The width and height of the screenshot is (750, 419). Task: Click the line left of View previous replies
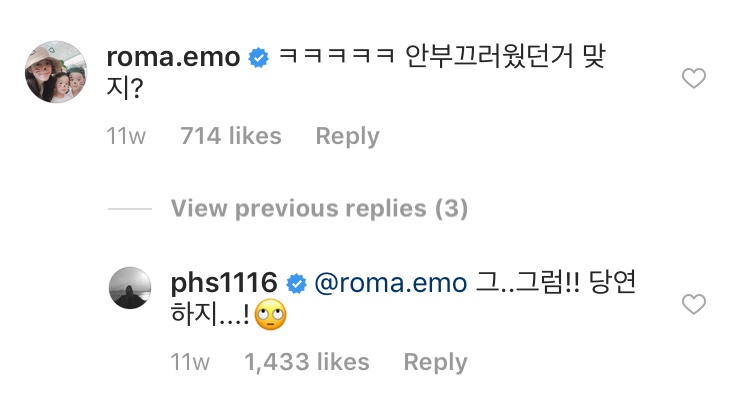click(x=128, y=209)
